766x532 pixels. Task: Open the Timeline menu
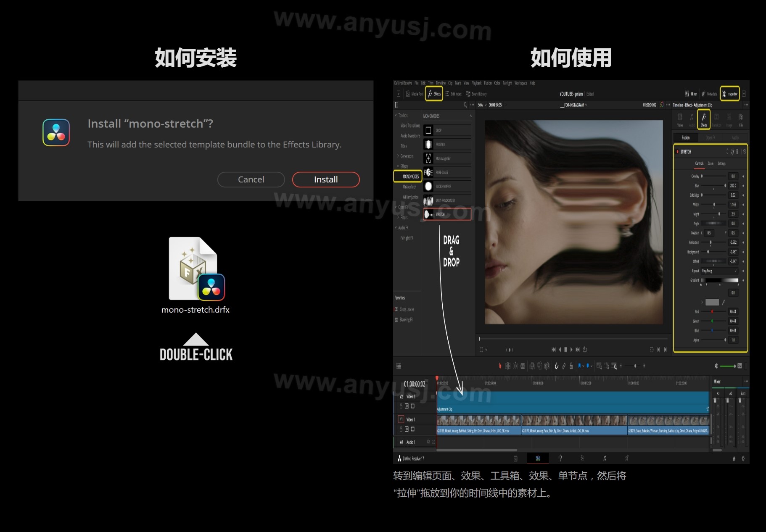(x=441, y=83)
